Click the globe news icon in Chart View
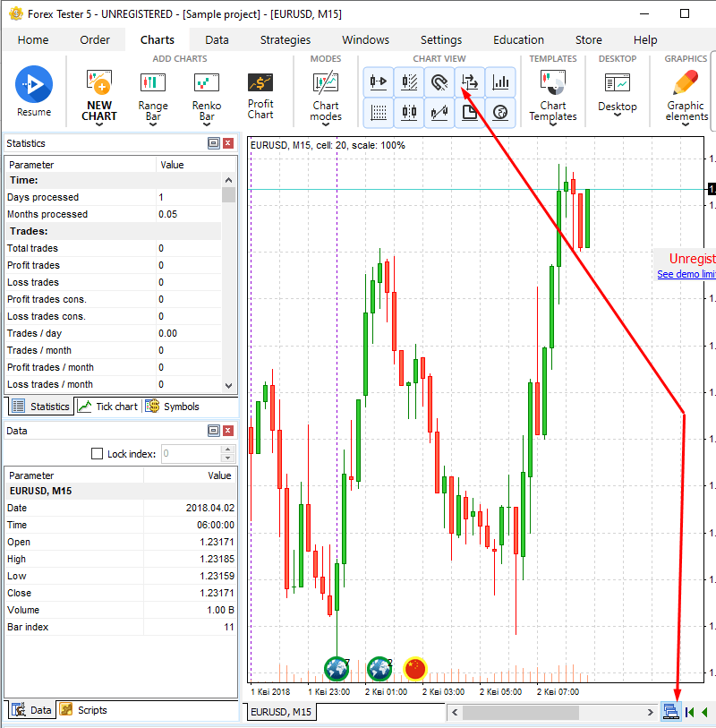This screenshot has height=728, width=716. pos(501,113)
